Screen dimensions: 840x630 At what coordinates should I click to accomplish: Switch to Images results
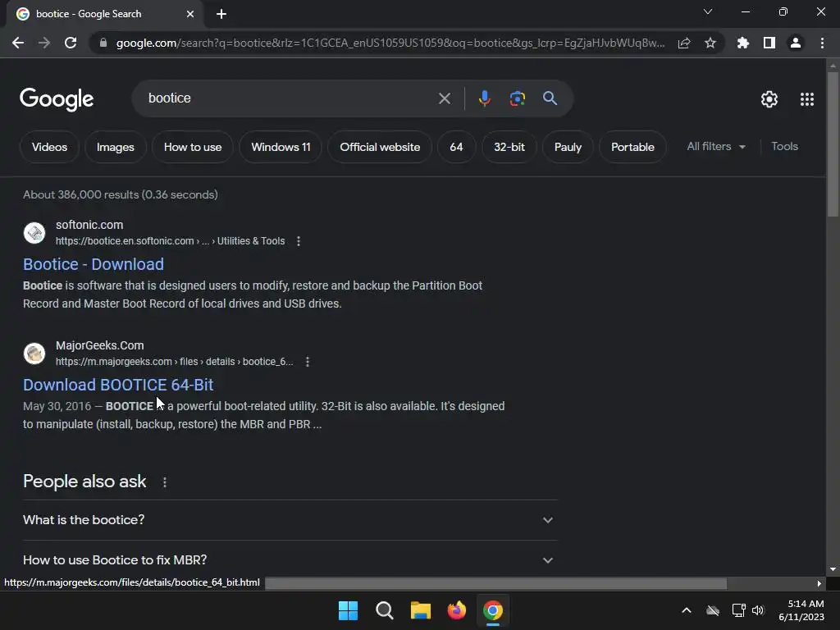pyautogui.click(x=115, y=147)
